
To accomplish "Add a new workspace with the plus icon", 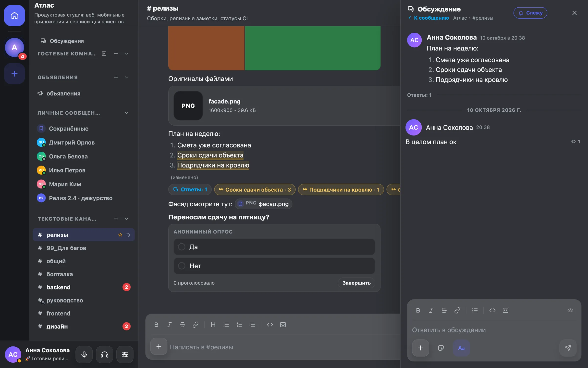I will 14,74.
